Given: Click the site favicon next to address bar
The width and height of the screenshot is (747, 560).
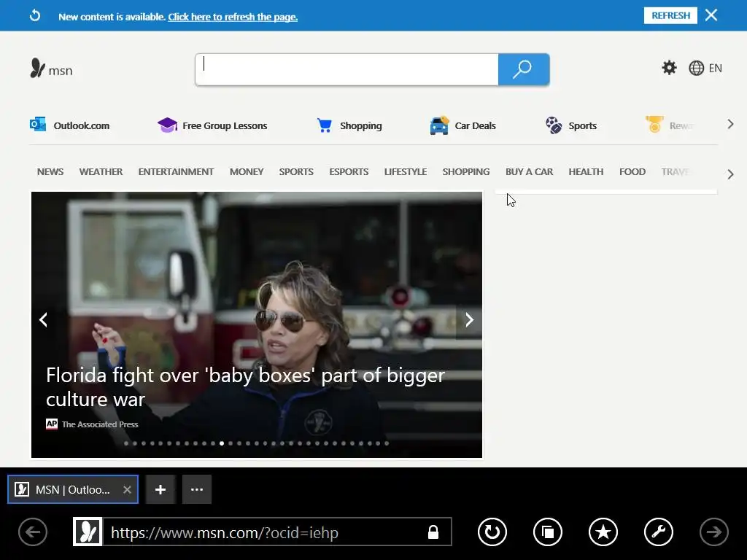Looking at the screenshot, I should 88,532.
